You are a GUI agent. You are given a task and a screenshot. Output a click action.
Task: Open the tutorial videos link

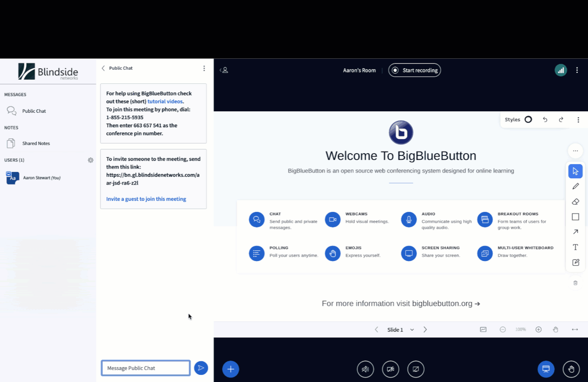[x=165, y=101]
